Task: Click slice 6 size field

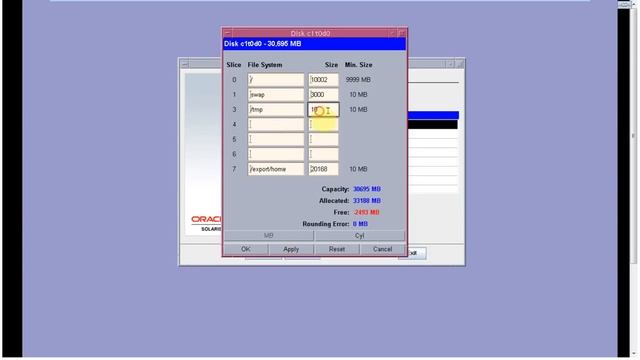Action: coord(323,154)
